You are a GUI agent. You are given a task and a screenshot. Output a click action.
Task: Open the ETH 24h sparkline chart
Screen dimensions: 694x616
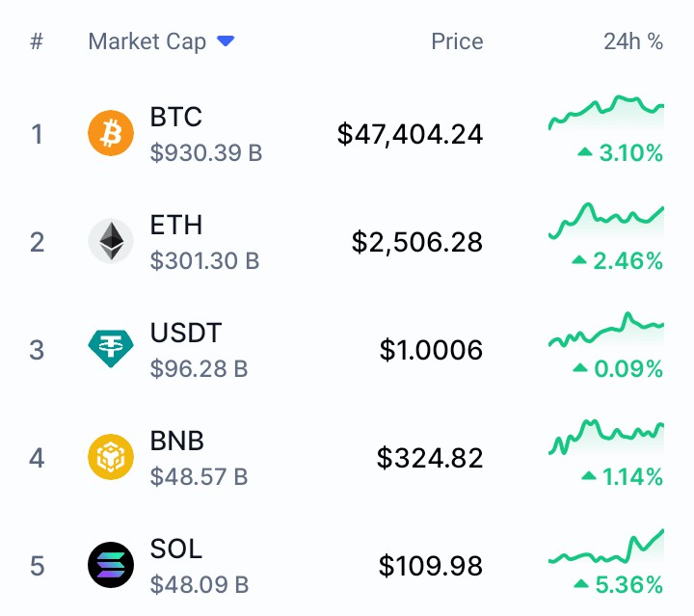click(606, 221)
